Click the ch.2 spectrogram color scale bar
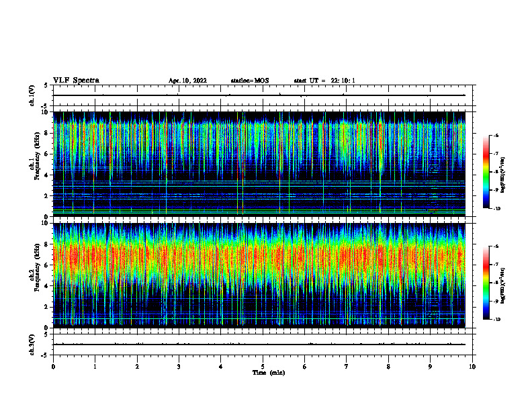 (x=486, y=283)
